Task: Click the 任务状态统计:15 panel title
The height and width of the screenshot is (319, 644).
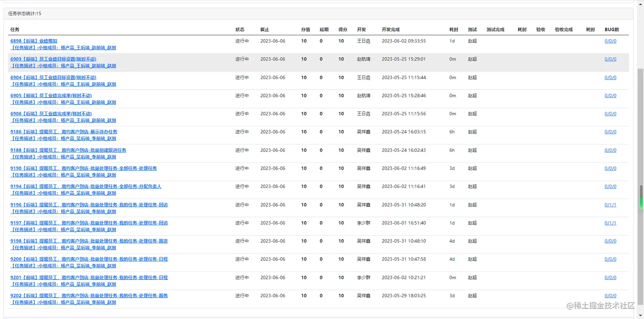Action: click(25, 14)
